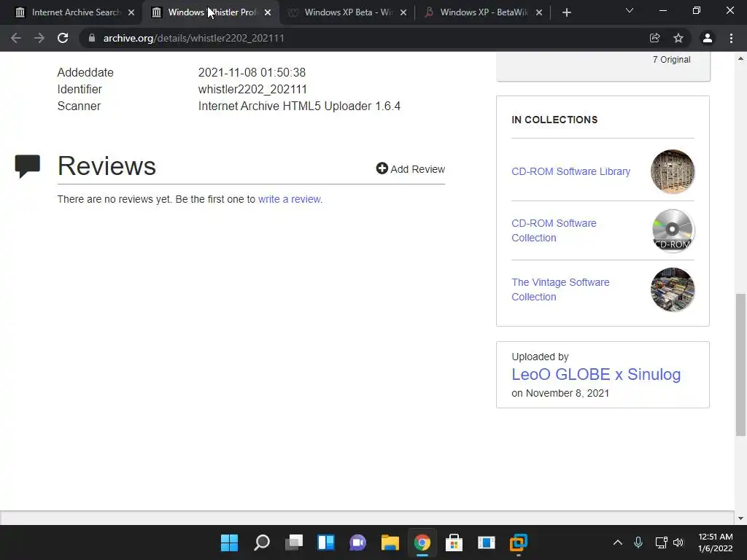The height and width of the screenshot is (560, 747).
Task: Click the scrollbar up arrow
Action: click(740, 58)
